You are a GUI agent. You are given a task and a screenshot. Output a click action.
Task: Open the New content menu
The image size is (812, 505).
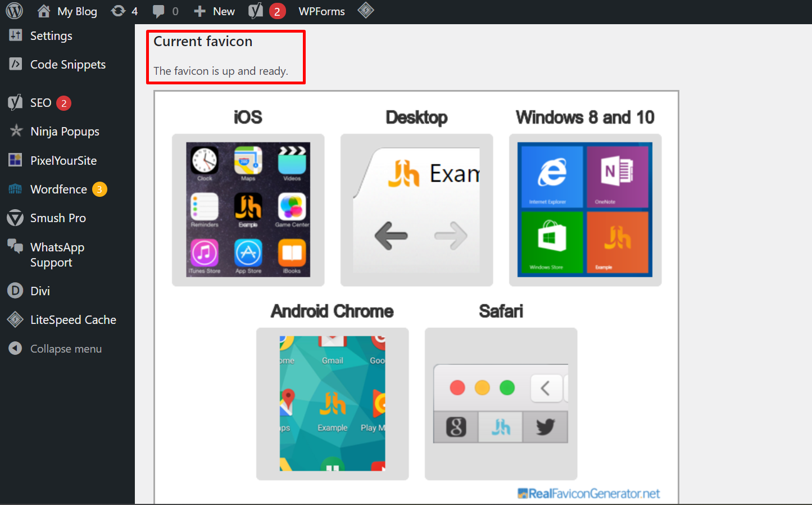pos(214,11)
